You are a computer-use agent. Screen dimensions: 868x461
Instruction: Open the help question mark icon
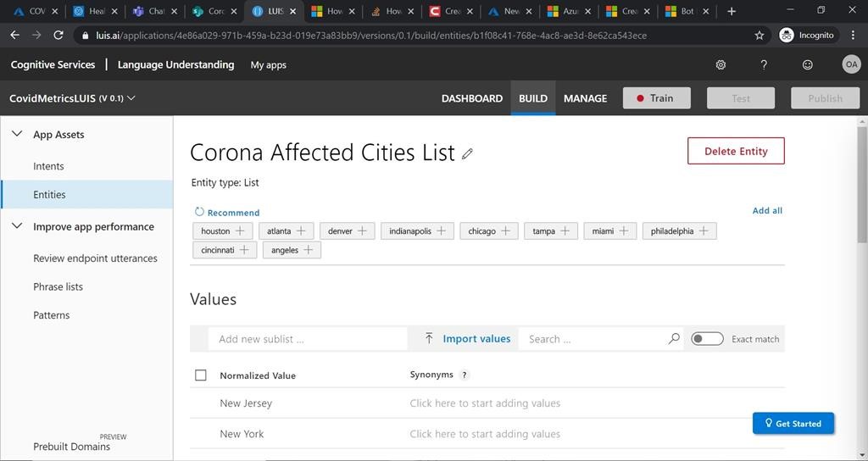[x=764, y=65]
